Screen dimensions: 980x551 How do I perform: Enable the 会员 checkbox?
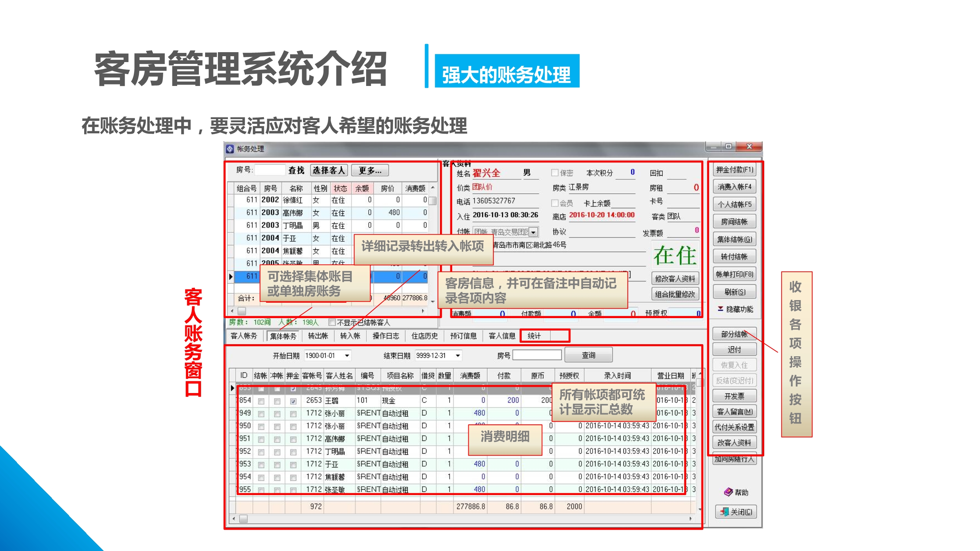[555, 203]
